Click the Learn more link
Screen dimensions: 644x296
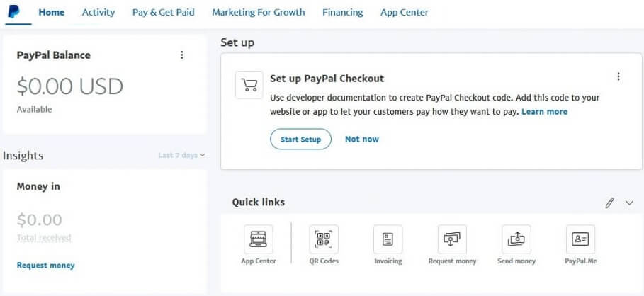(545, 112)
